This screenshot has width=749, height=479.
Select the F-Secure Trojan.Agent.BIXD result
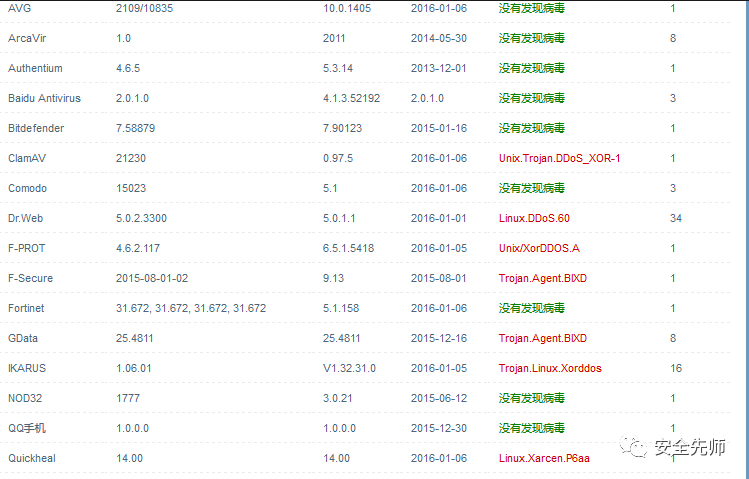[x=543, y=278]
